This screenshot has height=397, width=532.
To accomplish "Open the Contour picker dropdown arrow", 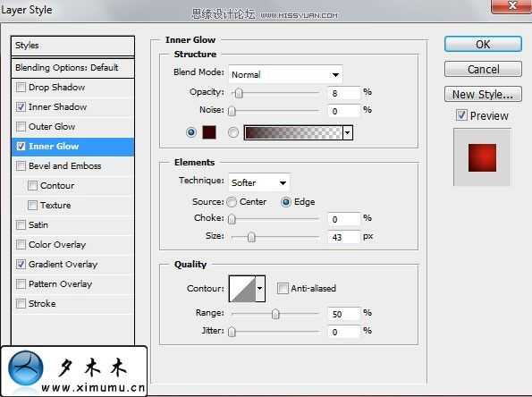I will 260,289.
